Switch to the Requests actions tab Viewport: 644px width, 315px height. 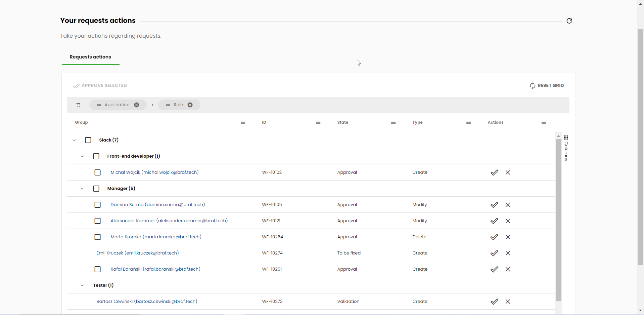click(90, 57)
